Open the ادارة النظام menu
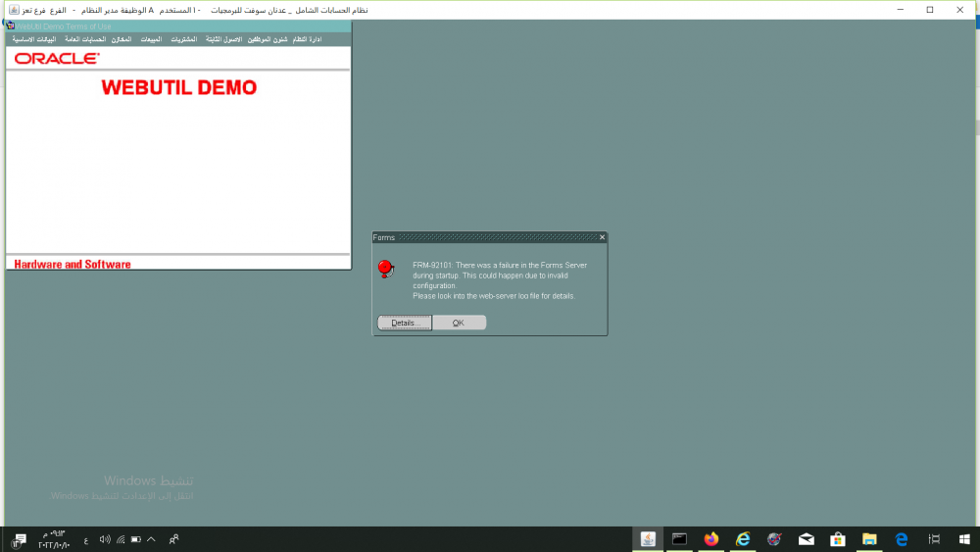Screen dimensions: 980x552 (307, 39)
